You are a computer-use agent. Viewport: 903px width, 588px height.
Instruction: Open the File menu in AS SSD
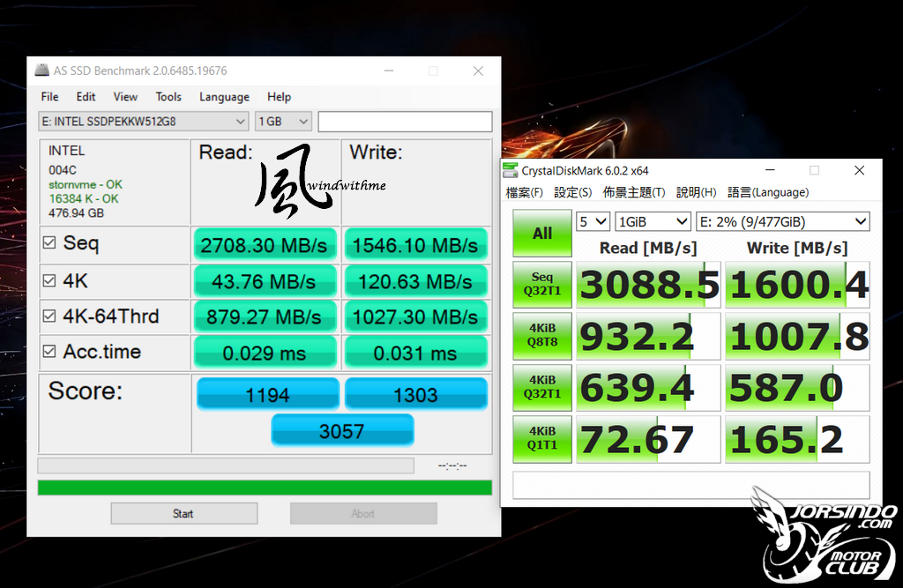tap(49, 97)
